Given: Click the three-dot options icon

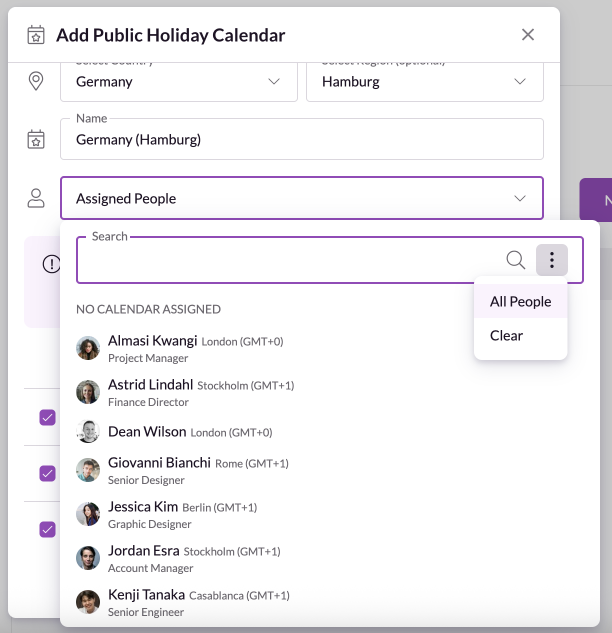Looking at the screenshot, I should pyautogui.click(x=552, y=260).
